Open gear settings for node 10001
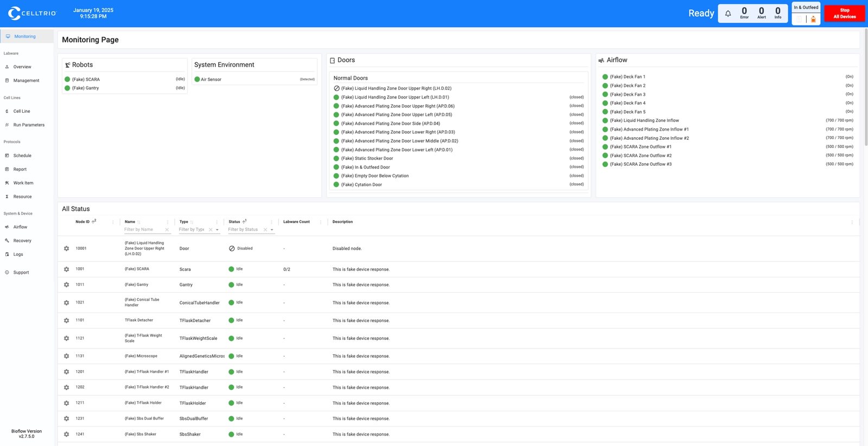868x446 pixels. click(67, 249)
